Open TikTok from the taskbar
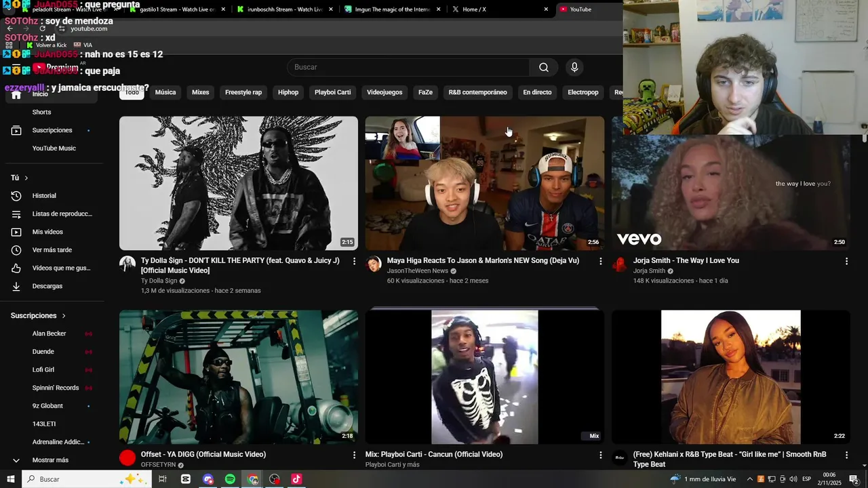 pyautogui.click(x=296, y=479)
